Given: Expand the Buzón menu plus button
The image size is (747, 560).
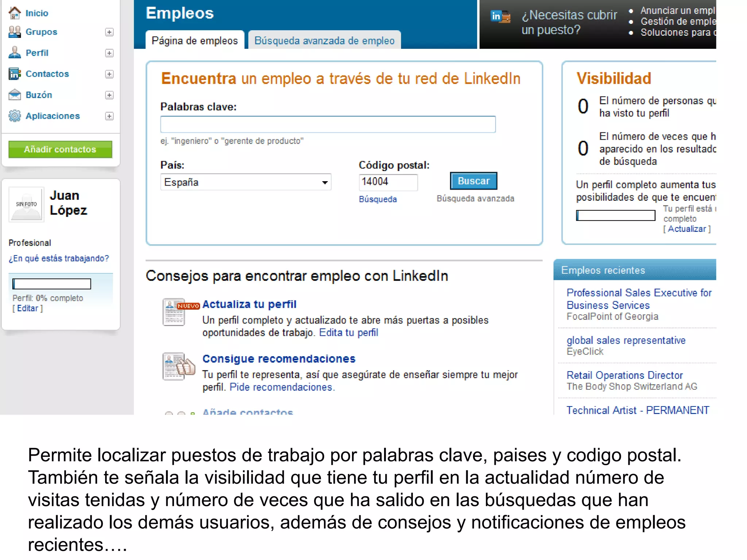Looking at the screenshot, I should click(x=109, y=95).
